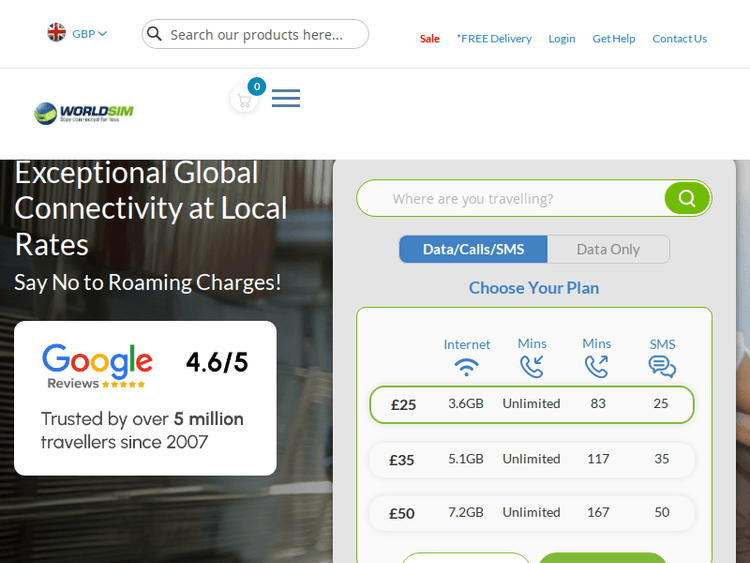Open the GBP currency dropdown
Screen dimensions: 750x563
pyautogui.click(x=78, y=33)
